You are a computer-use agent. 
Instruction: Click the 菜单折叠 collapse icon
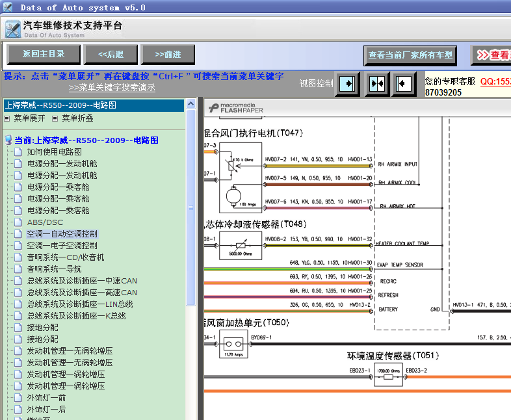[x=55, y=118]
